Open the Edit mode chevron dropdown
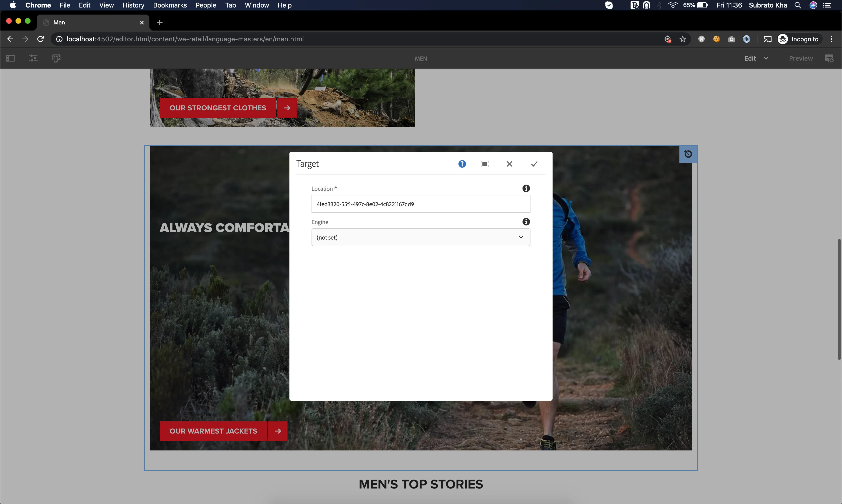The height and width of the screenshot is (504, 842). 766,58
